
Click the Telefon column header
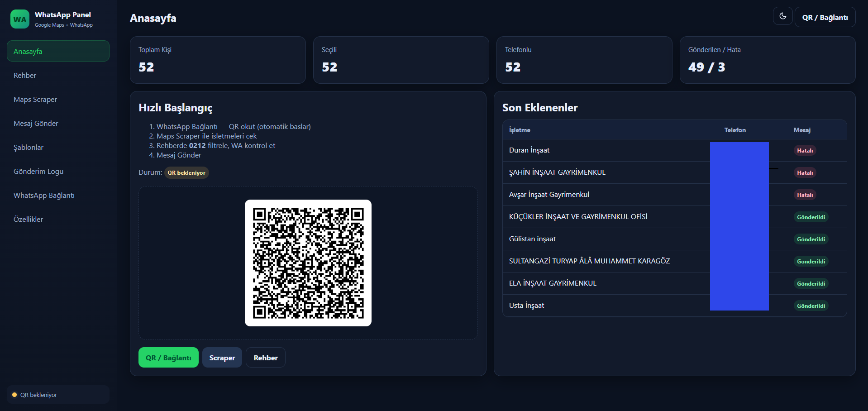coord(735,130)
